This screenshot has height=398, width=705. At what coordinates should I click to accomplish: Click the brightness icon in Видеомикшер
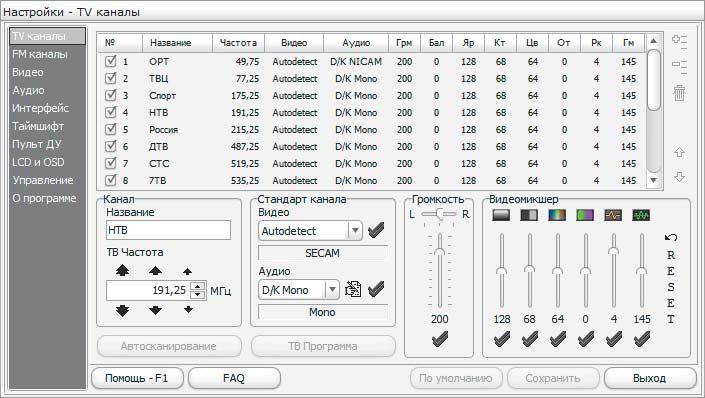[x=501, y=215]
